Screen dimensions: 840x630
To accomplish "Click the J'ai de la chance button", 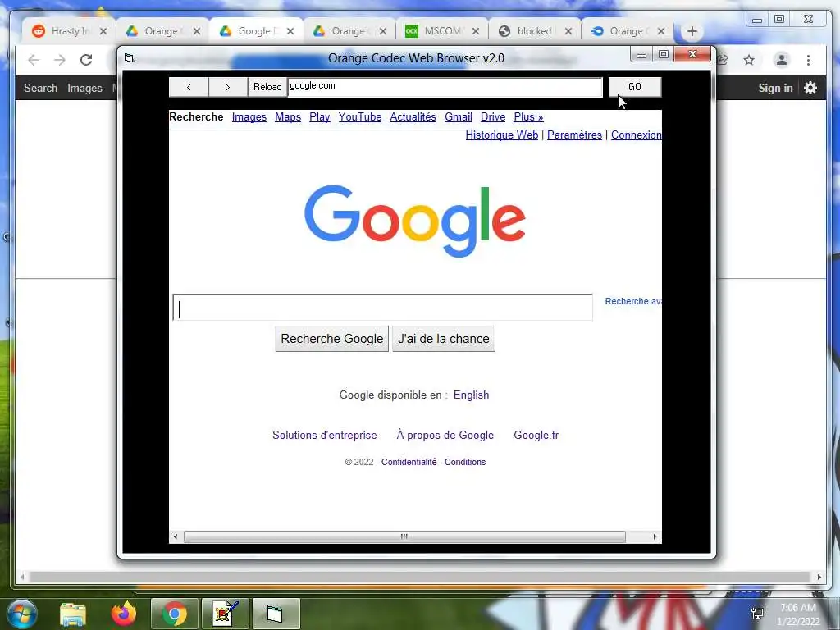I will 444,339.
